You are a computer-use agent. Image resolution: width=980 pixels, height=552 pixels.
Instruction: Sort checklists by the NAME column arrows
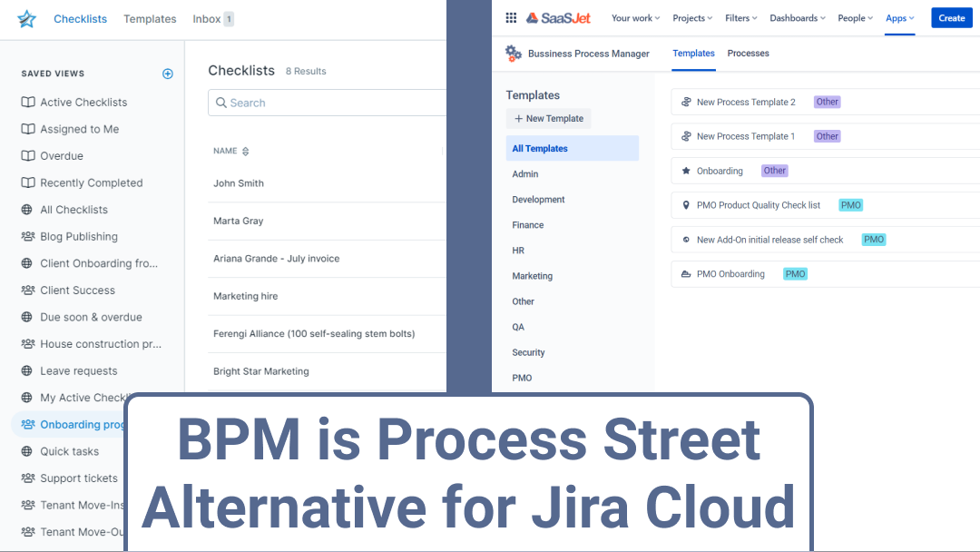click(x=246, y=152)
